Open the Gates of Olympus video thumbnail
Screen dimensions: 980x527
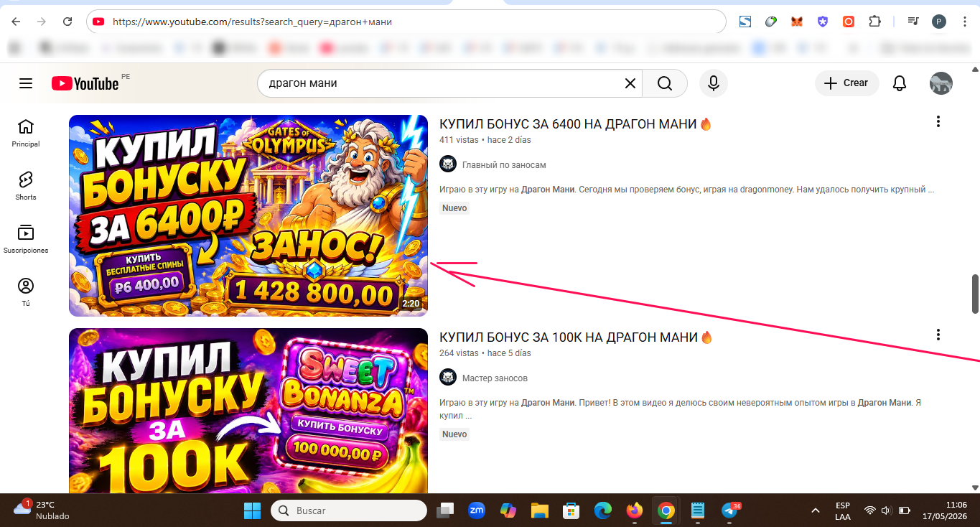tap(248, 215)
